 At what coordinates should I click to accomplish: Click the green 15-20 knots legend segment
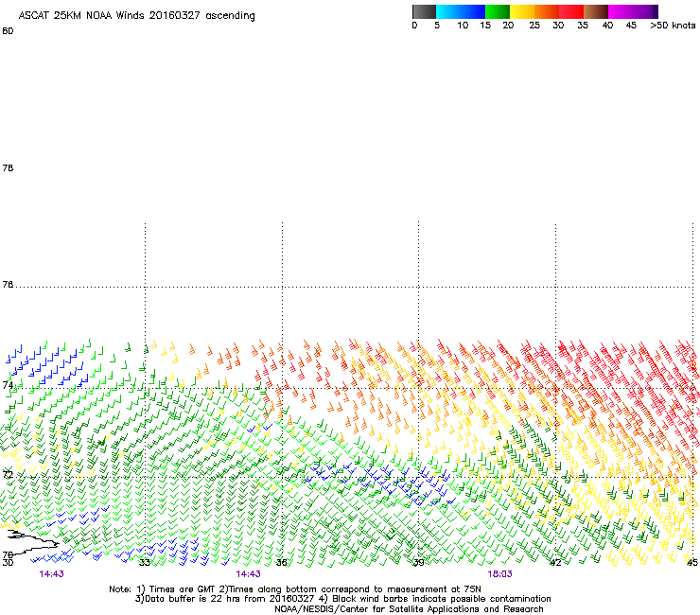pyautogui.click(x=498, y=11)
